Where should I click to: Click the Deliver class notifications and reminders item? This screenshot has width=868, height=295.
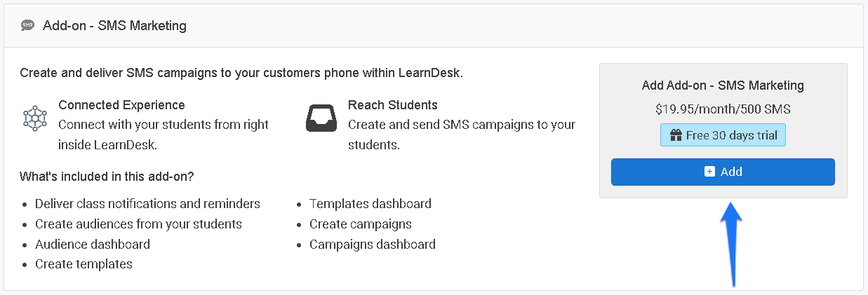[x=147, y=204]
